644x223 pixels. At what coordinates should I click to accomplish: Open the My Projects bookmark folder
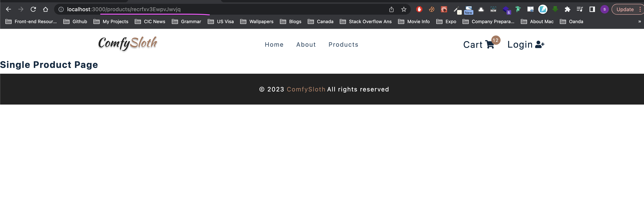pyautogui.click(x=111, y=21)
